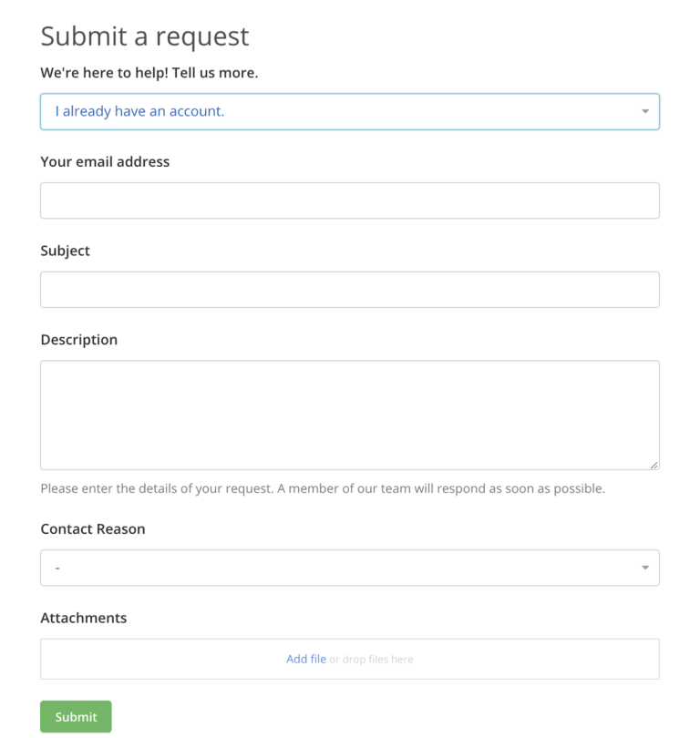The height and width of the screenshot is (738, 700).
Task: Open the account status dropdown
Action: coord(350,111)
